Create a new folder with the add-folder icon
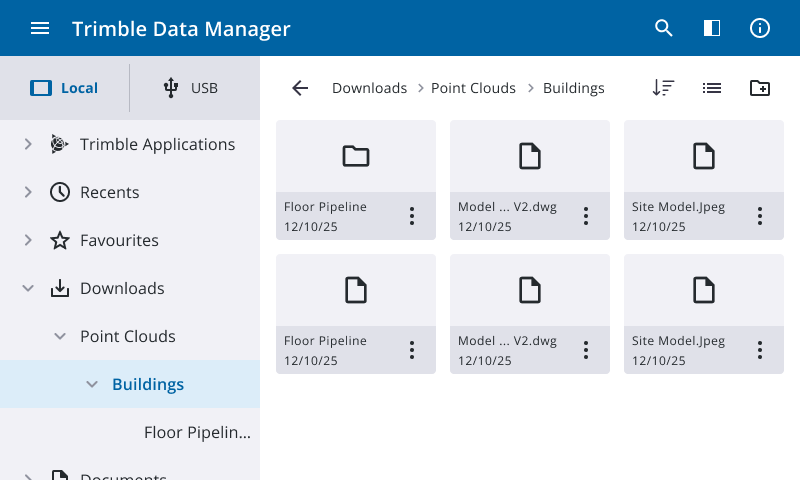800x480 pixels. click(x=760, y=88)
